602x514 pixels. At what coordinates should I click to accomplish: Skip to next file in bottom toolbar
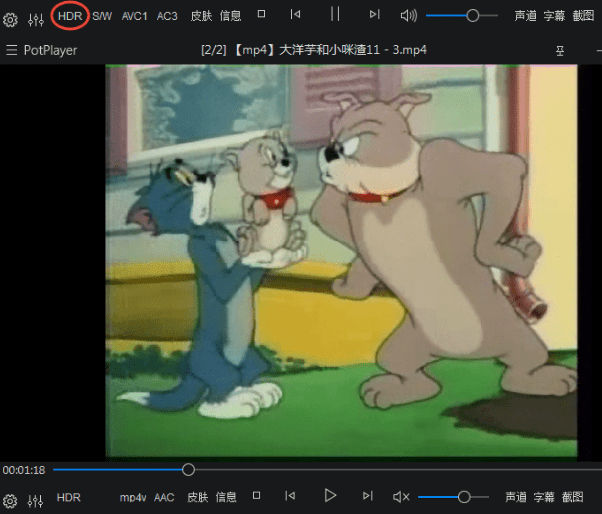[x=368, y=496]
